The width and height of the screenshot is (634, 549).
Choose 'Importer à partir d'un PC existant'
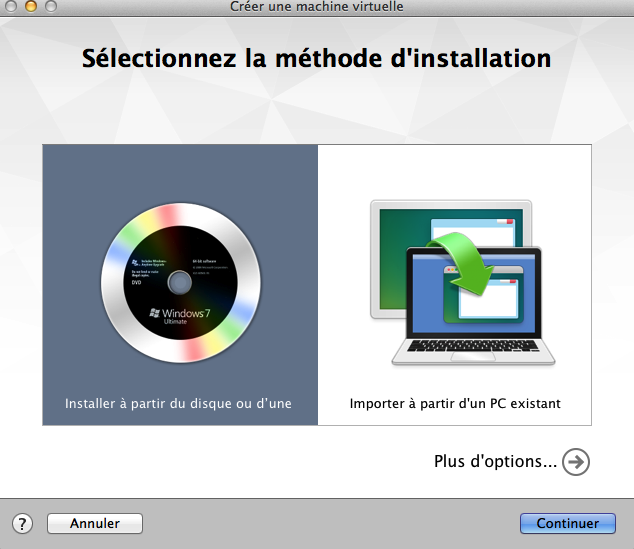coord(455,403)
